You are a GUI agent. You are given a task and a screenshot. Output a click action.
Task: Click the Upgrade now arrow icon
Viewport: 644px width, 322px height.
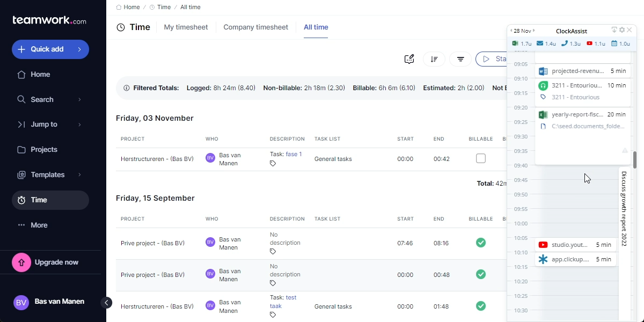point(21,262)
